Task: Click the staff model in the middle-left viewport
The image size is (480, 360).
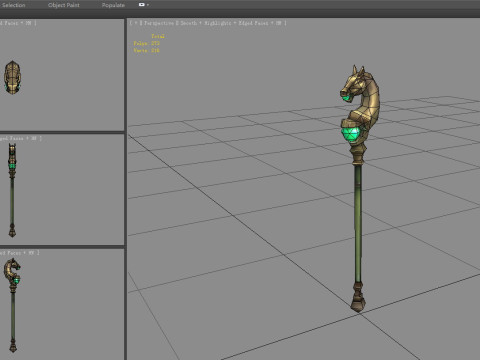Action: click(12, 190)
